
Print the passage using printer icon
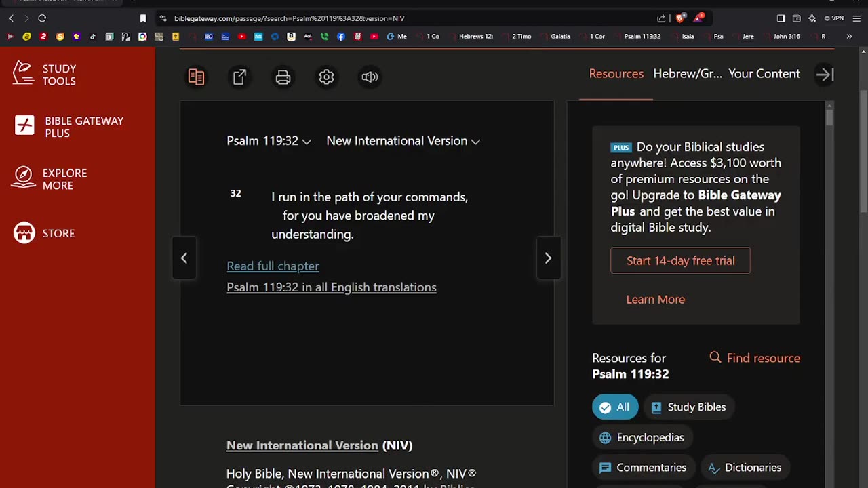(283, 77)
